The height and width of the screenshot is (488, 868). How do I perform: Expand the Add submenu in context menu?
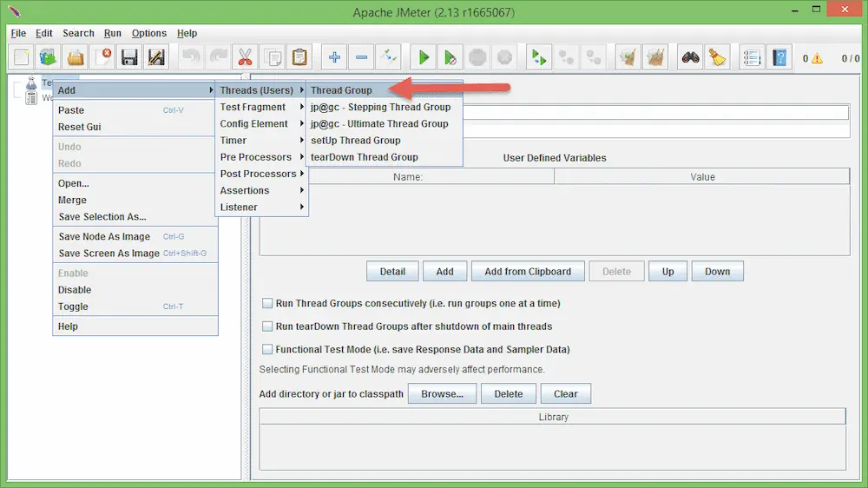(135, 90)
